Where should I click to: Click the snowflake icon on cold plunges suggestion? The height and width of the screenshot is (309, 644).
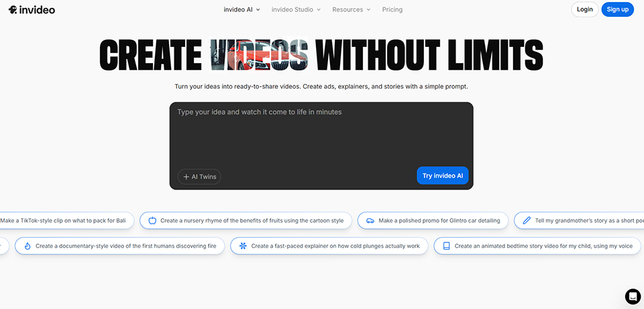pyautogui.click(x=243, y=246)
